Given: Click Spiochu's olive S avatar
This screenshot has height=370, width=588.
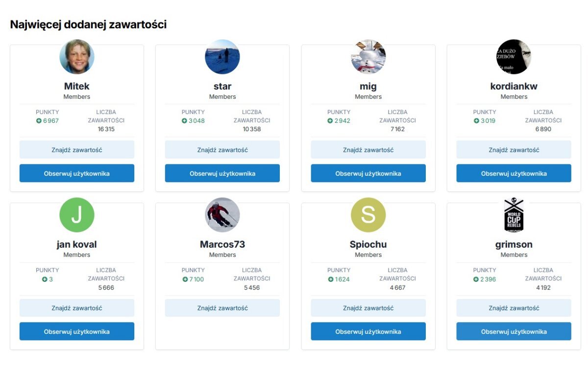Looking at the screenshot, I should 368,215.
